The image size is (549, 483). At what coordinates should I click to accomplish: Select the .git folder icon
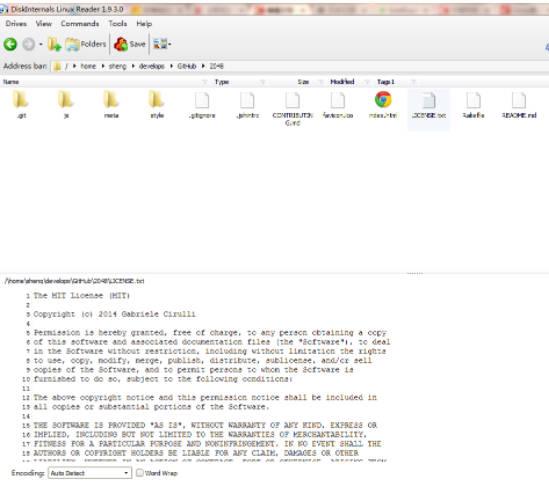pos(21,100)
